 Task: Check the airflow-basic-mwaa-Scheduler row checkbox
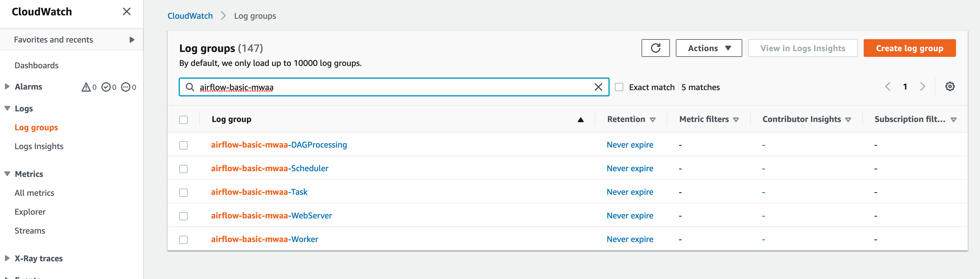click(x=183, y=169)
